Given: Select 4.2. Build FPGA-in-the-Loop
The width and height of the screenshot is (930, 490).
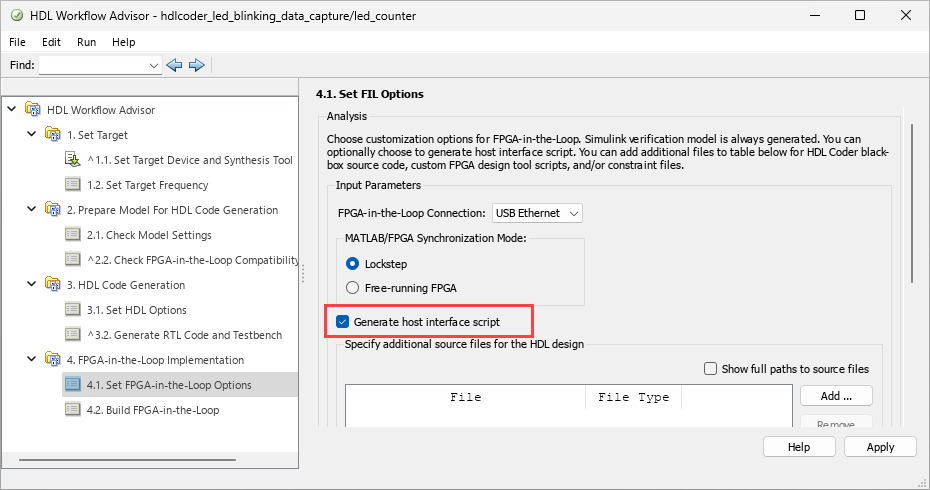Looking at the screenshot, I should [153, 409].
